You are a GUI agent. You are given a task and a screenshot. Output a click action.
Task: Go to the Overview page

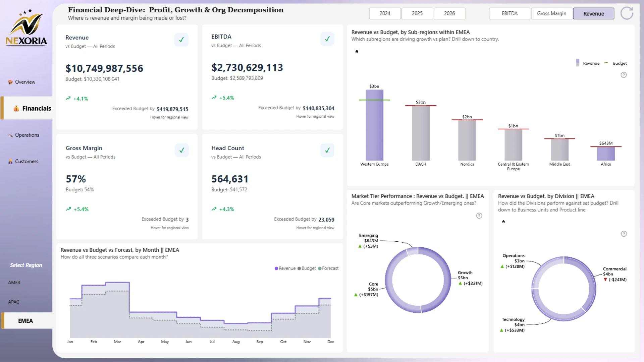pyautogui.click(x=25, y=82)
